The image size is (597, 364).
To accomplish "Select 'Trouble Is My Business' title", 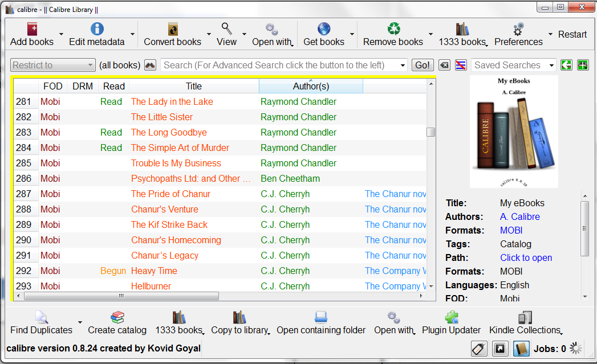I will [176, 163].
